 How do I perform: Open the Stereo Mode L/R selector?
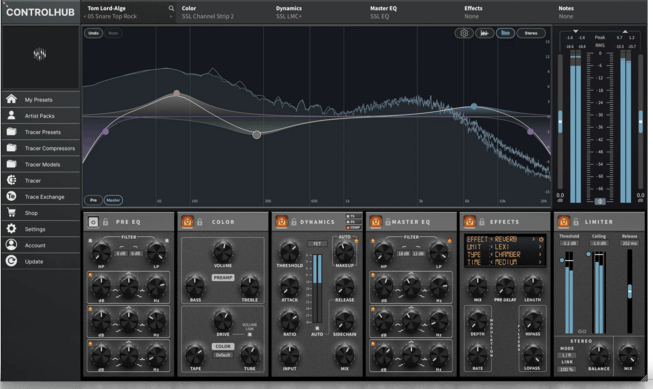tap(567, 355)
